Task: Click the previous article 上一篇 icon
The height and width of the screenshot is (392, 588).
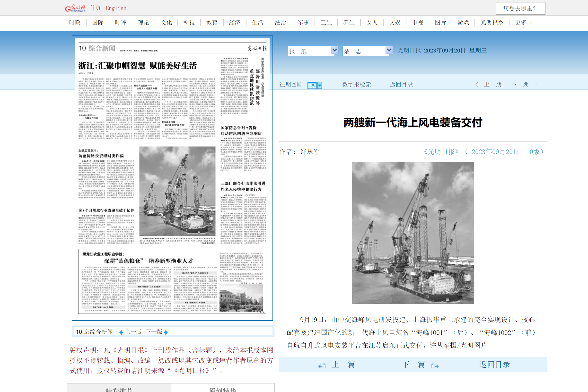Action: pyautogui.click(x=322, y=365)
